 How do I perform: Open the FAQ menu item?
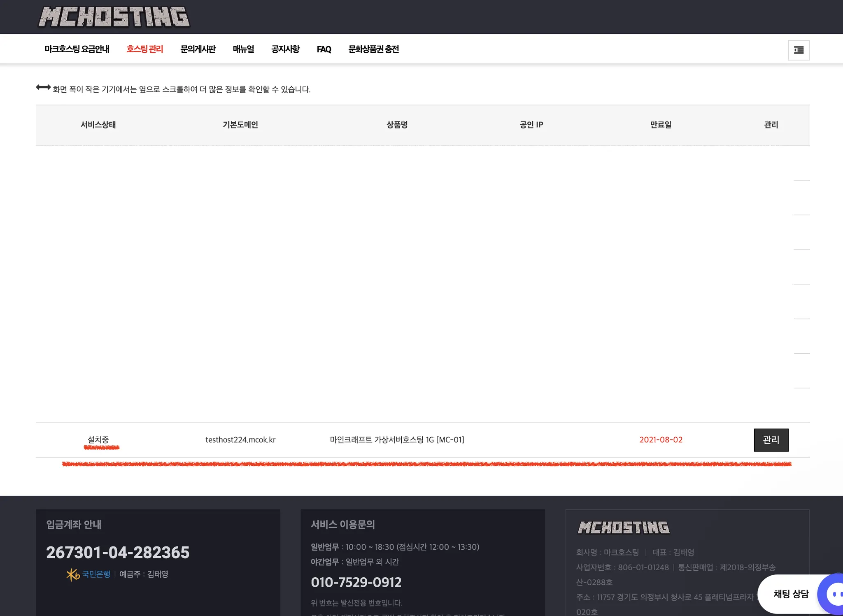point(324,49)
